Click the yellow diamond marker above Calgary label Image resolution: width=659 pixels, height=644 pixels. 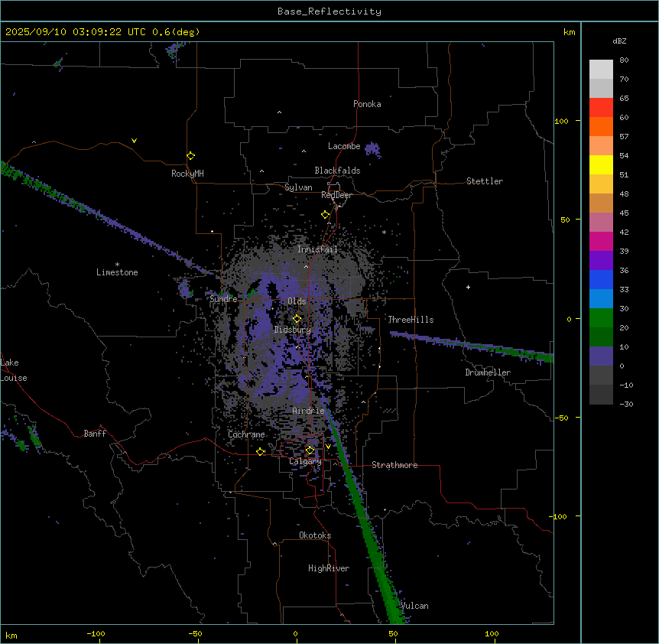[310, 450]
